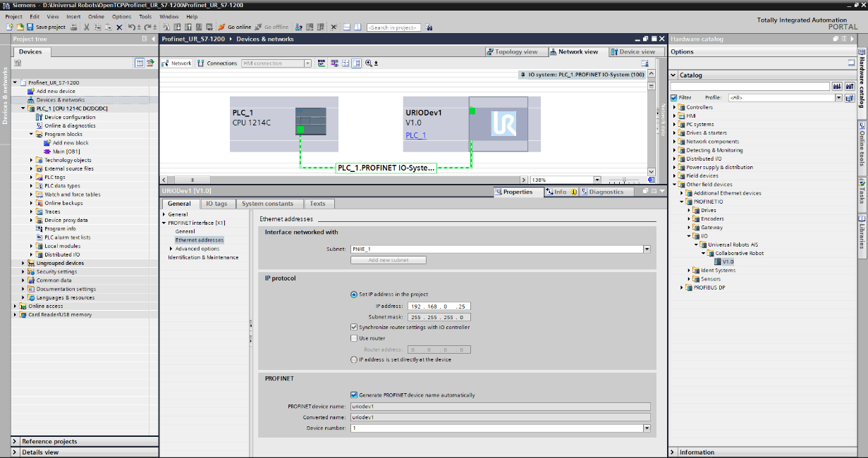Expand the Controllers folder in the catalog

[x=676, y=107]
